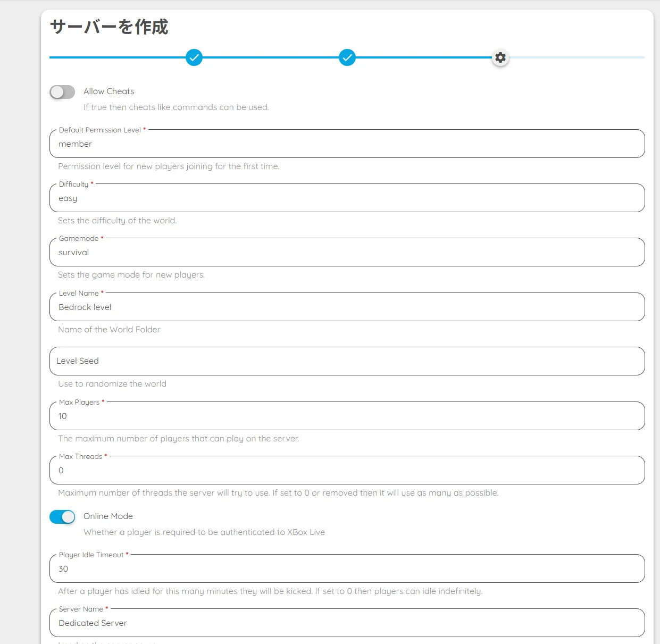Viewport: 660px width, 644px height.
Task: Open the Default Permission Level dropdown
Action: coord(347,144)
